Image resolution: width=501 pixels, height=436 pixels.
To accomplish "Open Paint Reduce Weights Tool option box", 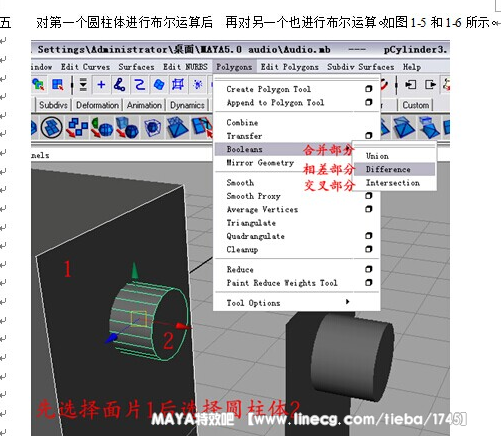I will pyautogui.click(x=368, y=283).
